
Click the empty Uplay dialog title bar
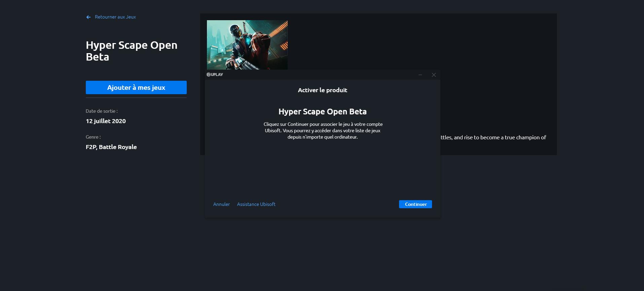320,75
